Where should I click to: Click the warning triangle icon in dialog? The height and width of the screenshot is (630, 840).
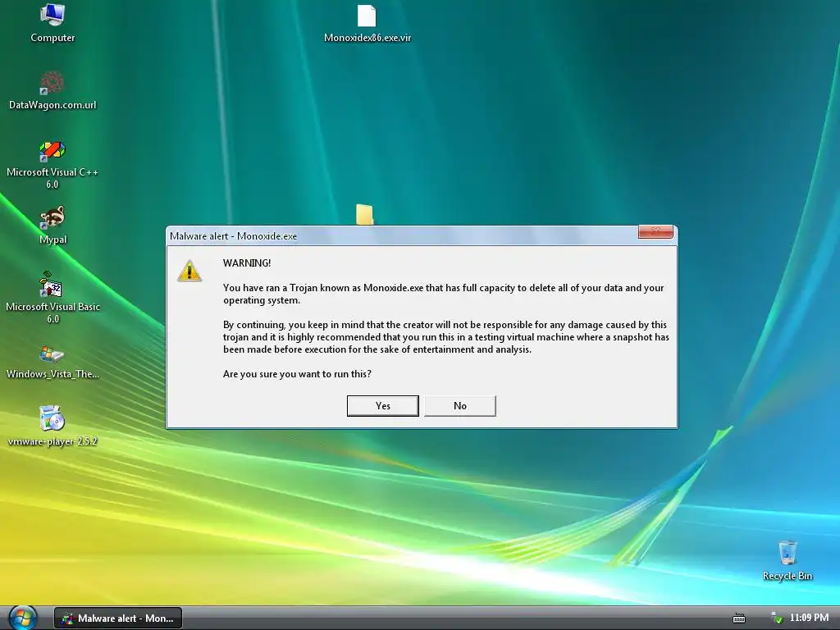coord(189,271)
